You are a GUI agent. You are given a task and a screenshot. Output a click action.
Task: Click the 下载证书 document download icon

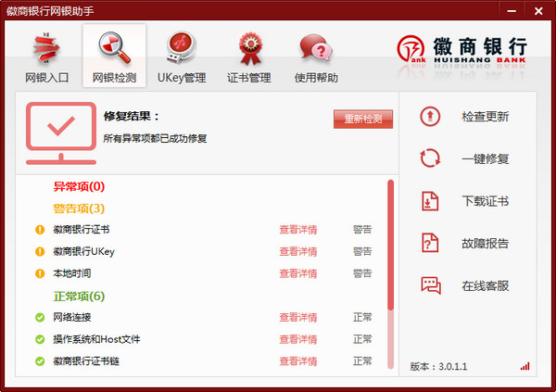430,201
